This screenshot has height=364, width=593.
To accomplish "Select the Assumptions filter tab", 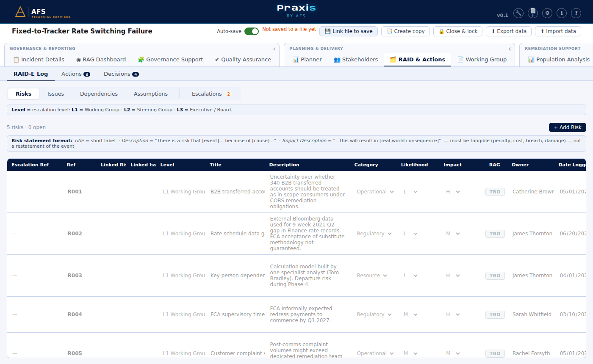I will tap(151, 94).
